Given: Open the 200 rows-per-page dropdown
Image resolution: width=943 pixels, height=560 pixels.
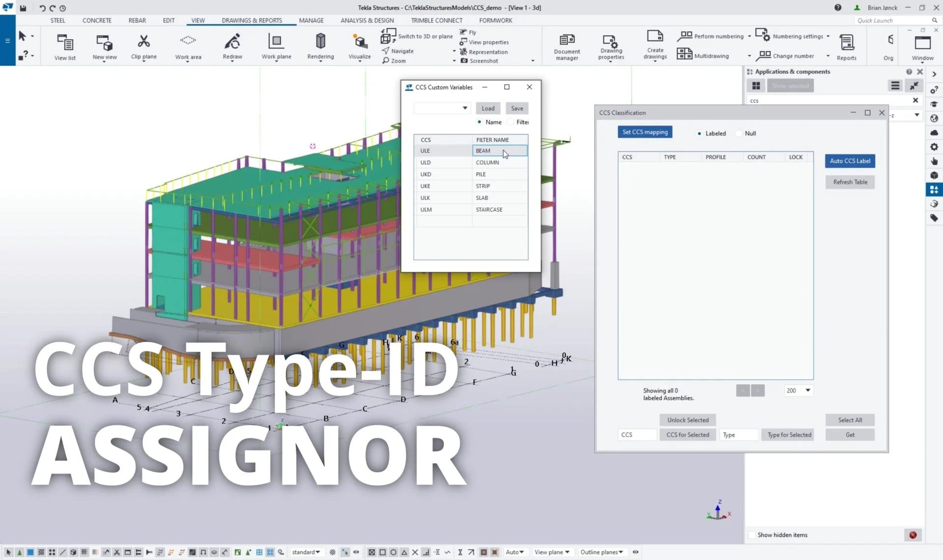Looking at the screenshot, I should pyautogui.click(x=799, y=391).
